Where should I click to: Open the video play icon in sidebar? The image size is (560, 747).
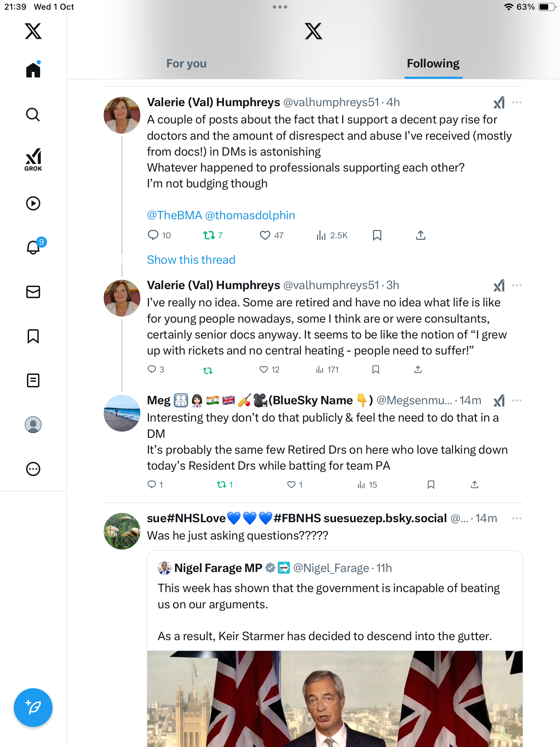(x=33, y=203)
